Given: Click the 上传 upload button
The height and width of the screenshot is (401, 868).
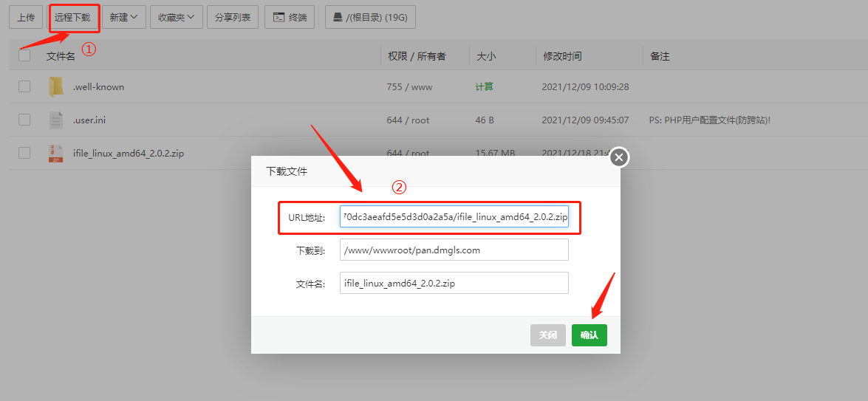Looking at the screenshot, I should coord(26,17).
